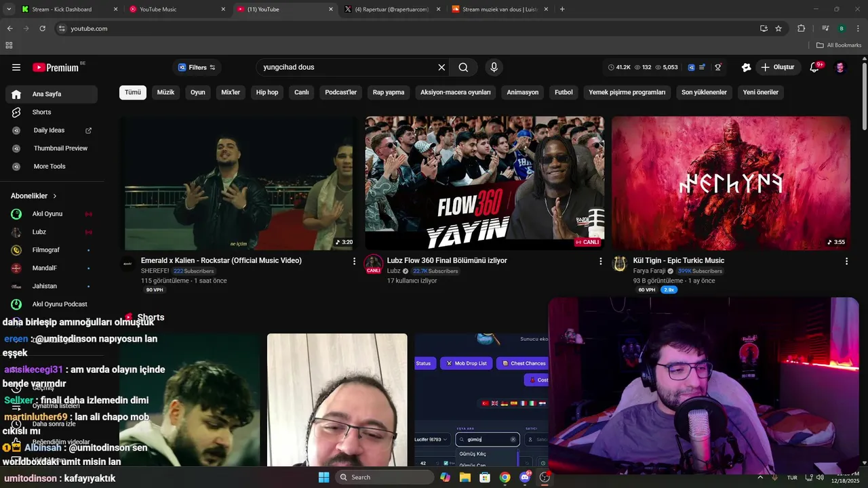The image size is (868, 488).
Task: Open the OBS Studio taskbar icon
Action: point(545,477)
